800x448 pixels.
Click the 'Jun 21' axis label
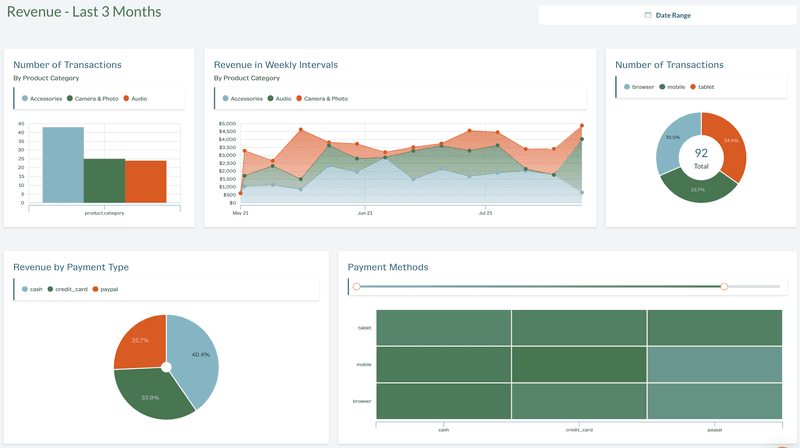365,213
